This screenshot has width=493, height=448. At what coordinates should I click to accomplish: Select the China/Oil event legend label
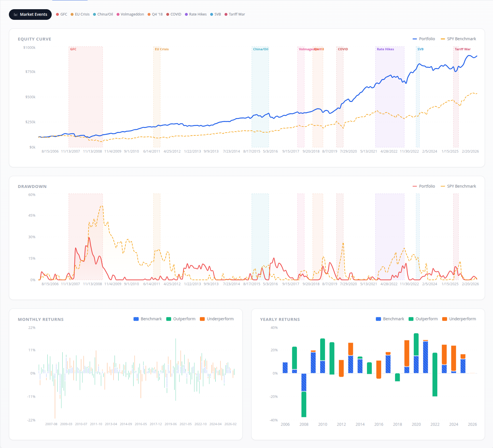point(105,14)
